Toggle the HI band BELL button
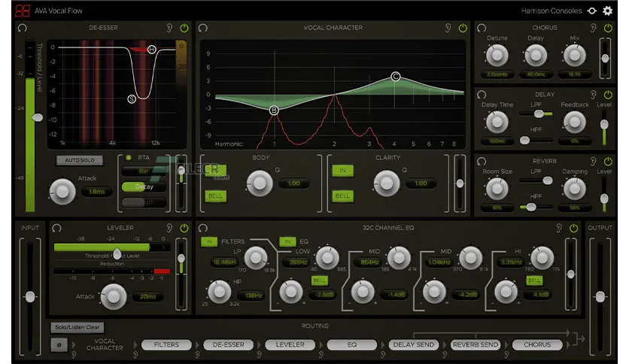629x364 pixels. [x=534, y=281]
